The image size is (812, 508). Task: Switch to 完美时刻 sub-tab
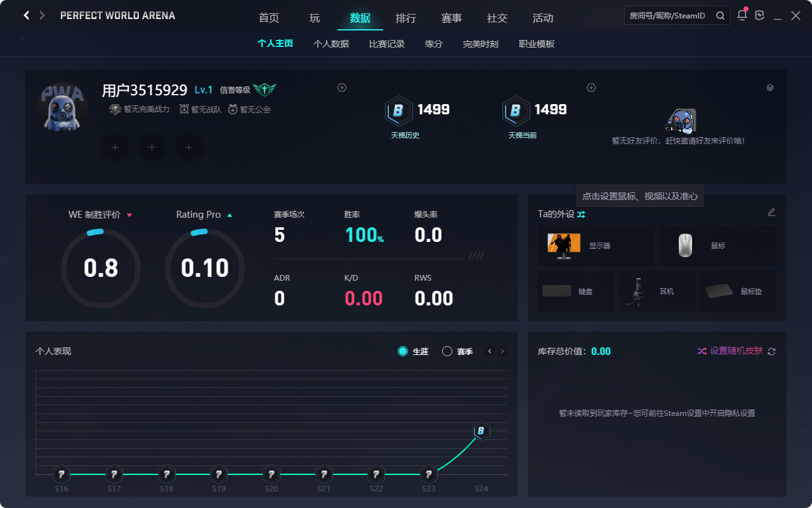[481, 44]
